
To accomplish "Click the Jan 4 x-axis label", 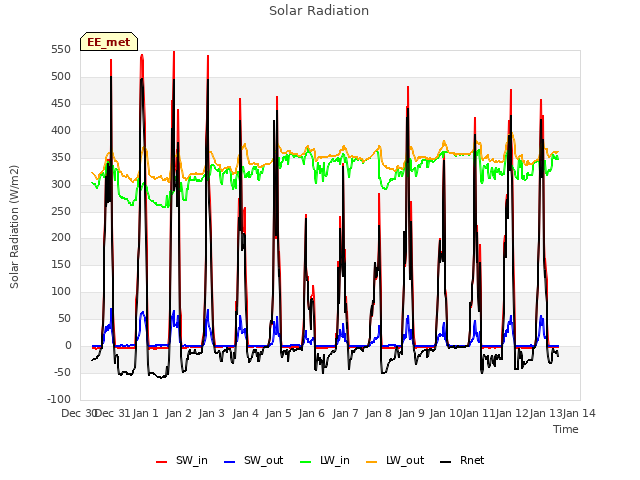I will click(246, 413).
